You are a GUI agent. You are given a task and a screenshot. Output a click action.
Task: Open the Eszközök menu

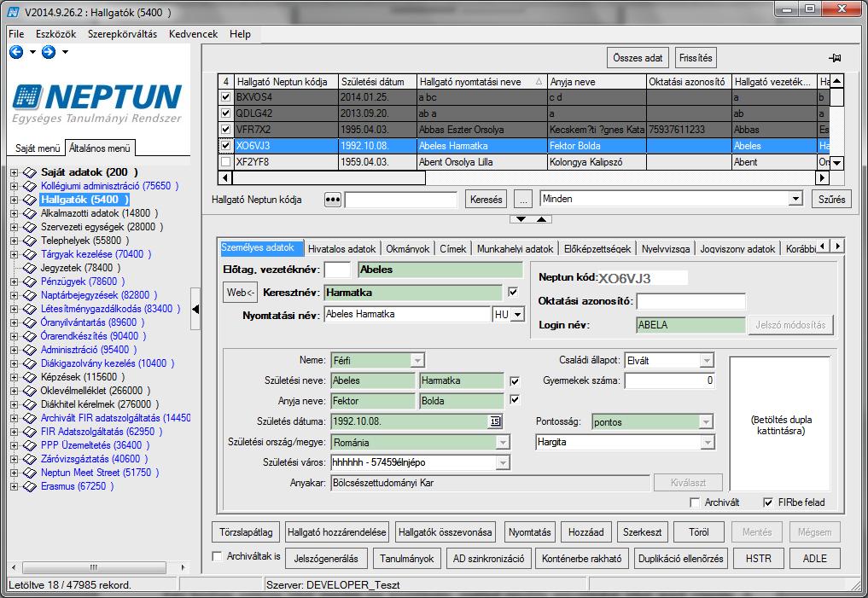(x=56, y=34)
